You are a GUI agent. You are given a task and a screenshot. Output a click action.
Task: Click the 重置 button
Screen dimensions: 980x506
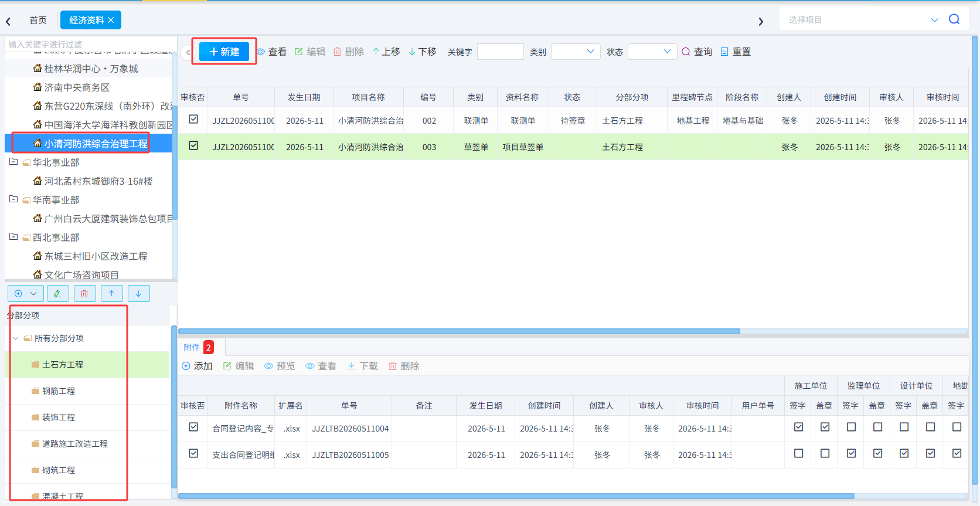coord(736,52)
